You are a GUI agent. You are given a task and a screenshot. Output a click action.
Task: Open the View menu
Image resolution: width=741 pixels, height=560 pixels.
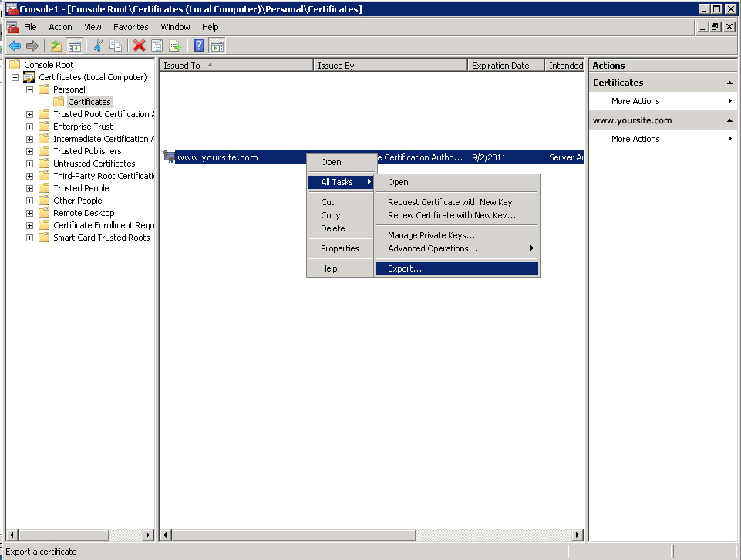coord(93,27)
